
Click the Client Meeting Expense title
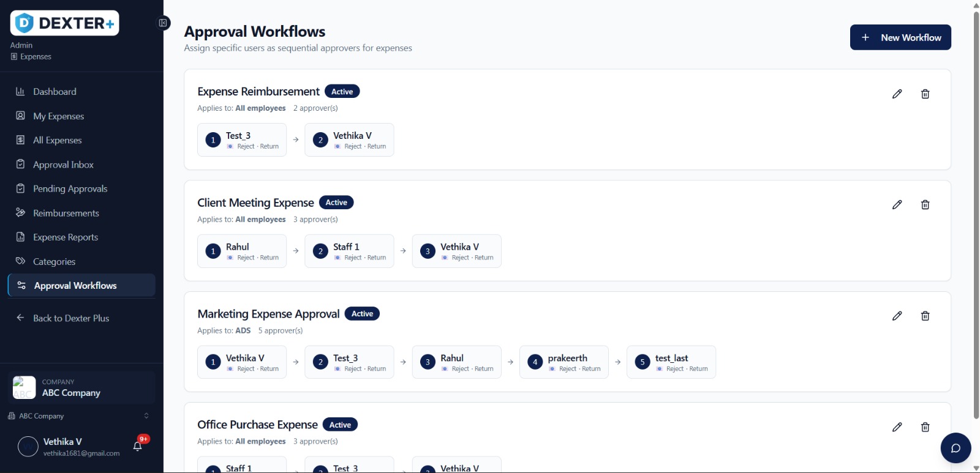[255, 203]
